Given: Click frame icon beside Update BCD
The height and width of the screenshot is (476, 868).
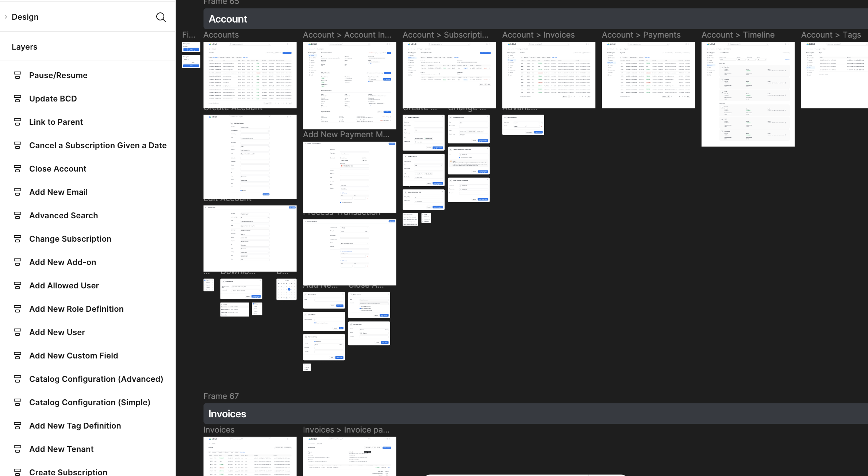Looking at the screenshot, I should (x=17, y=99).
